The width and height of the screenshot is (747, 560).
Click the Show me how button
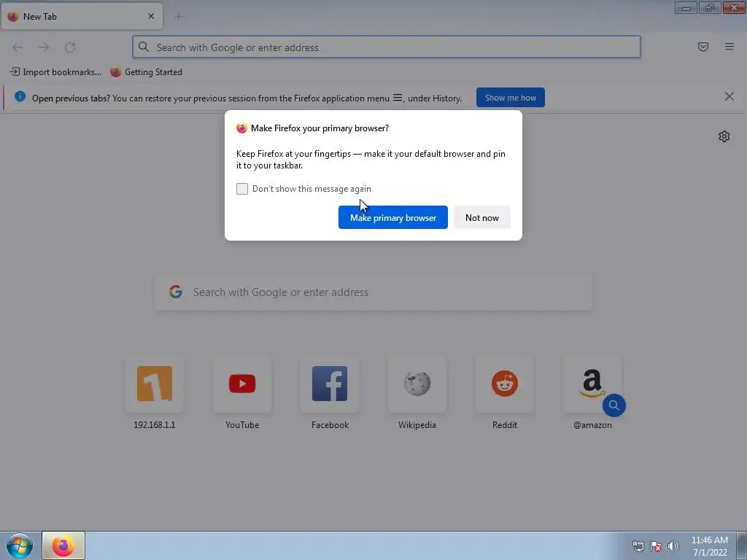510,98
